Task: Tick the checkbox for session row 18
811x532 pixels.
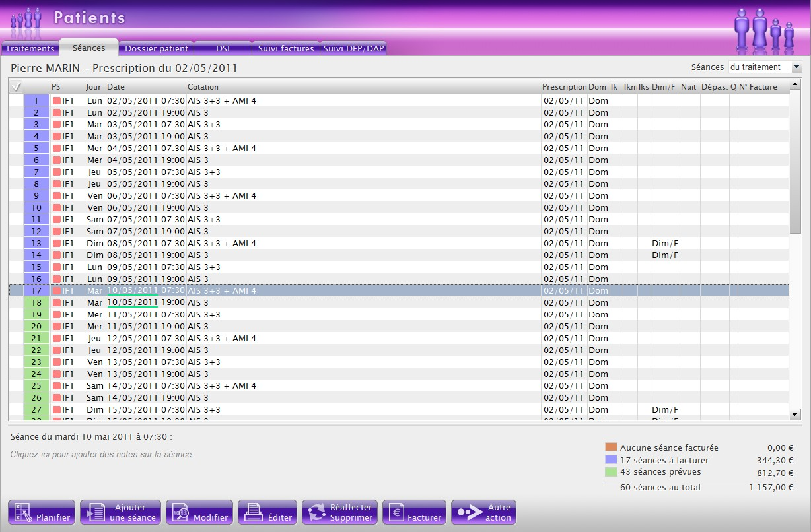Action: pos(17,303)
